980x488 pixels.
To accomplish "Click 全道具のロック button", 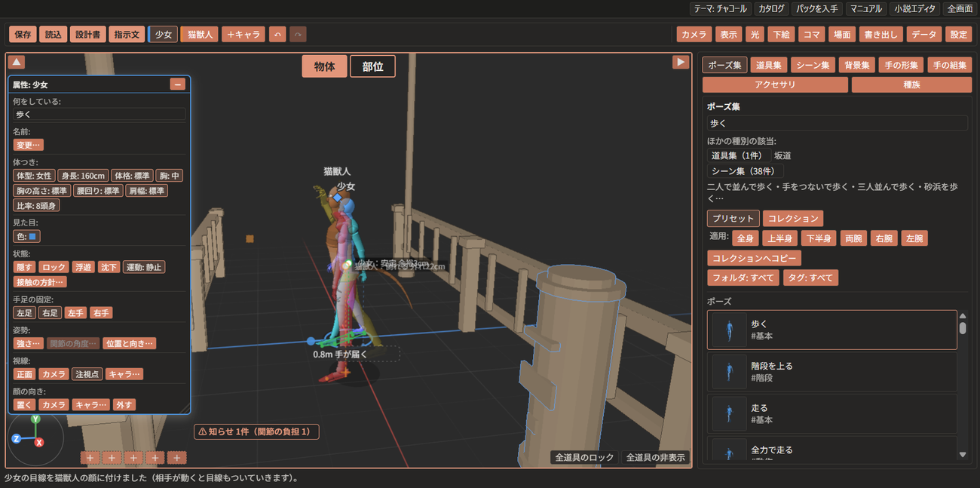I will (x=584, y=457).
